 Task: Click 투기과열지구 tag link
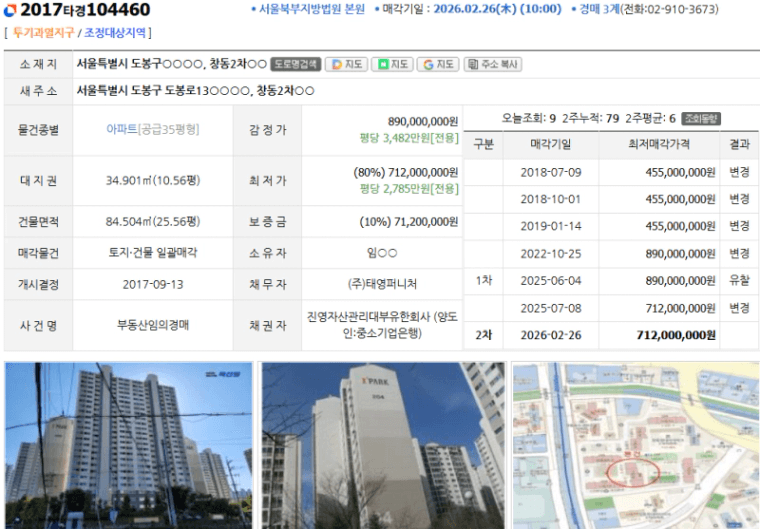[43, 32]
